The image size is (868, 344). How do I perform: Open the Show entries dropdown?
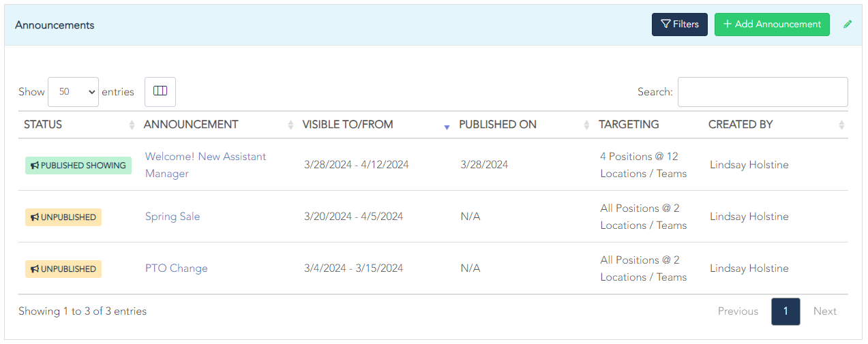(73, 92)
